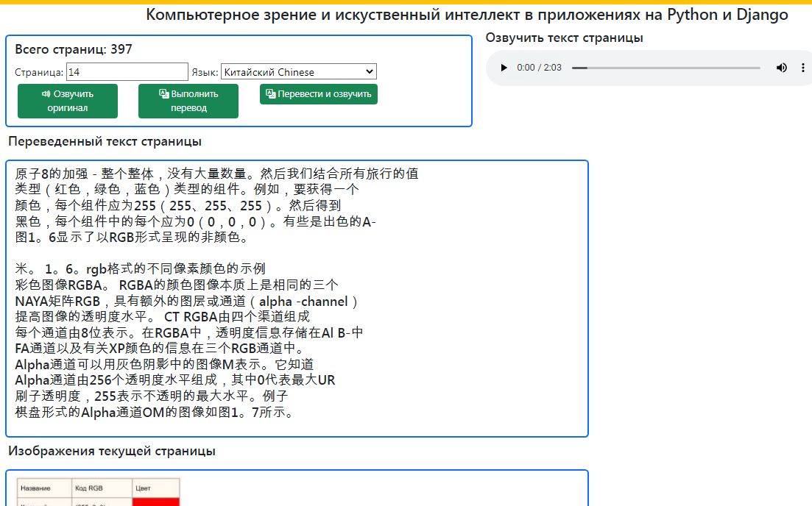Open audio player three-dot options menu

coord(802,68)
